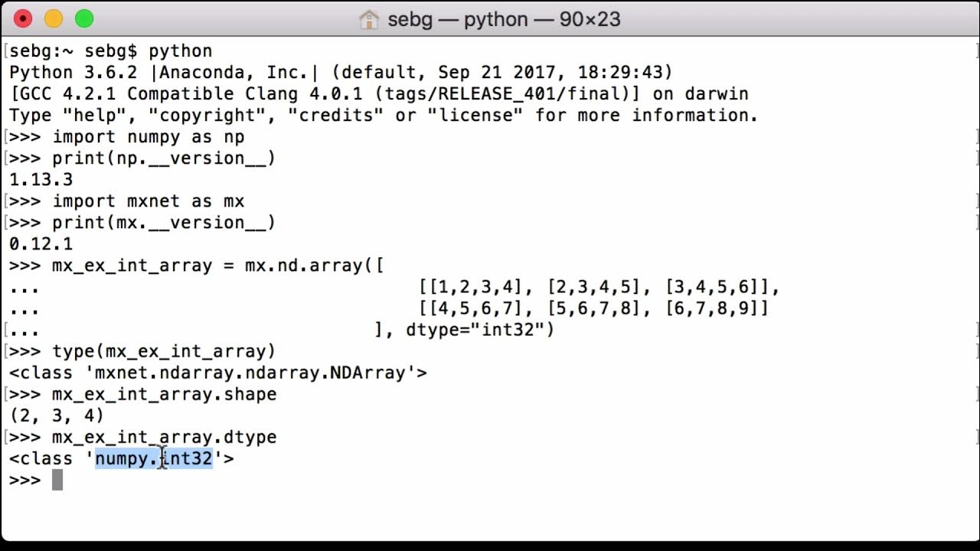Click the NDArray class output line
980x551 pixels.
(217, 373)
